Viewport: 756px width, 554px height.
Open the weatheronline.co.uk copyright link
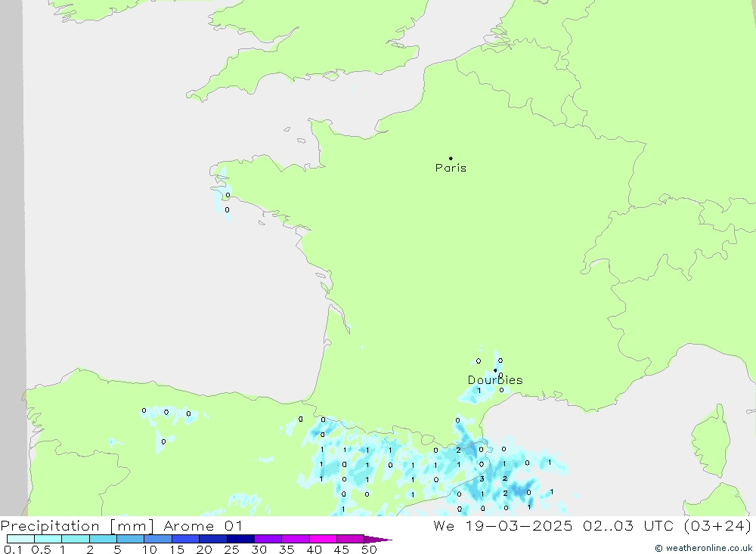click(703, 548)
